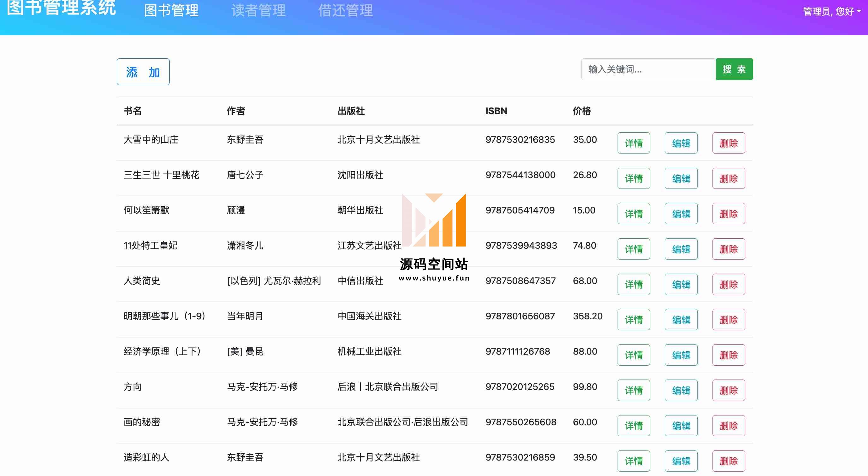Open 详情 for the book 方向
This screenshot has height=476, width=868.
pyautogui.click(x=633, y=390)
